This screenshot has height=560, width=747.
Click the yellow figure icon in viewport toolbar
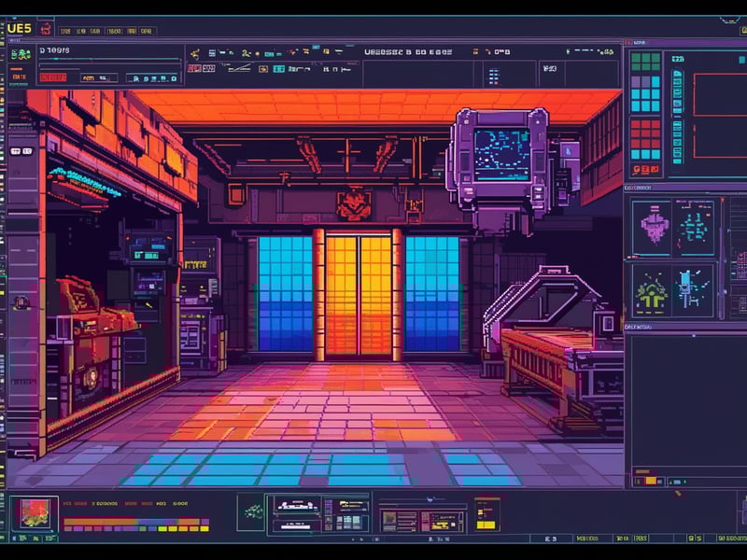point(195,54)
